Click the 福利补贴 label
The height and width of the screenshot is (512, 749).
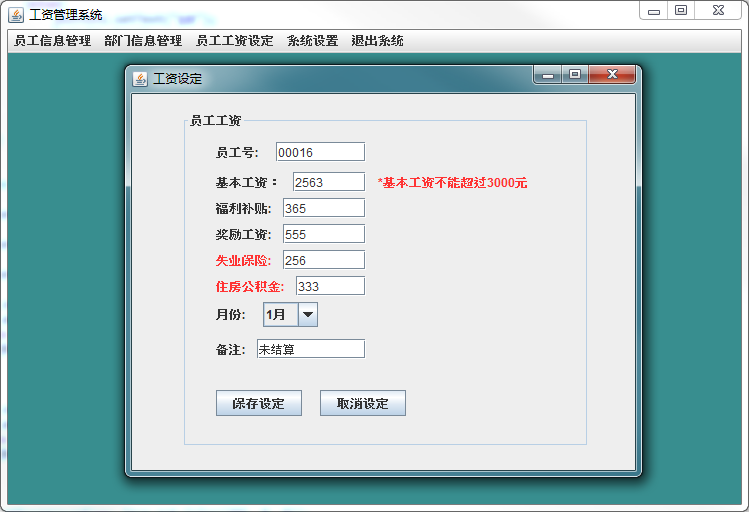243,209
